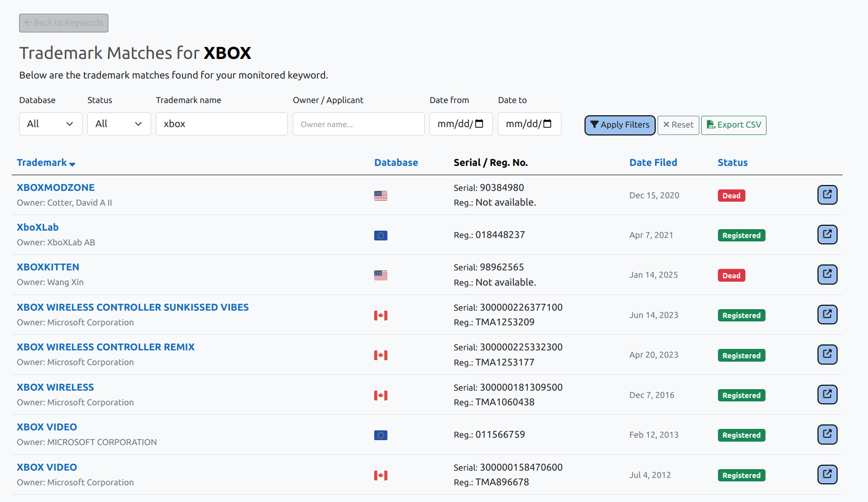Open external link icon for XBOXKITTEN
Viewport: 868px width, 502px height.
tap(827, 274)
